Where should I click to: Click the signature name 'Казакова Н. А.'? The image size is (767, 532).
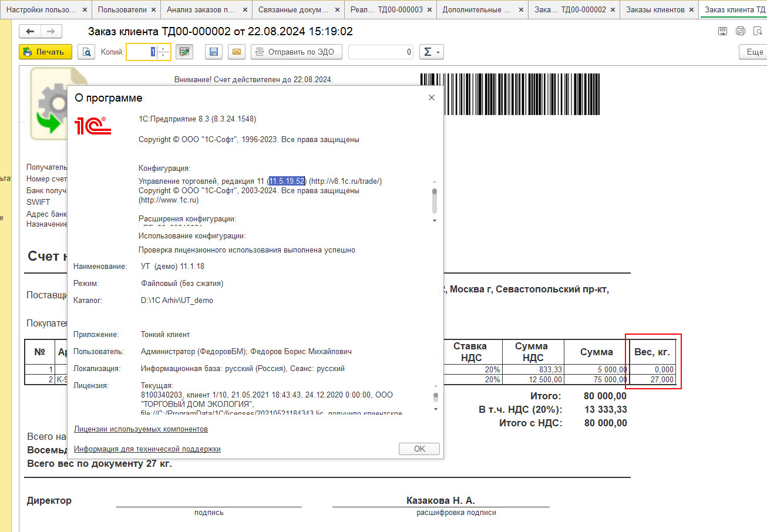(x=440, y=501)
